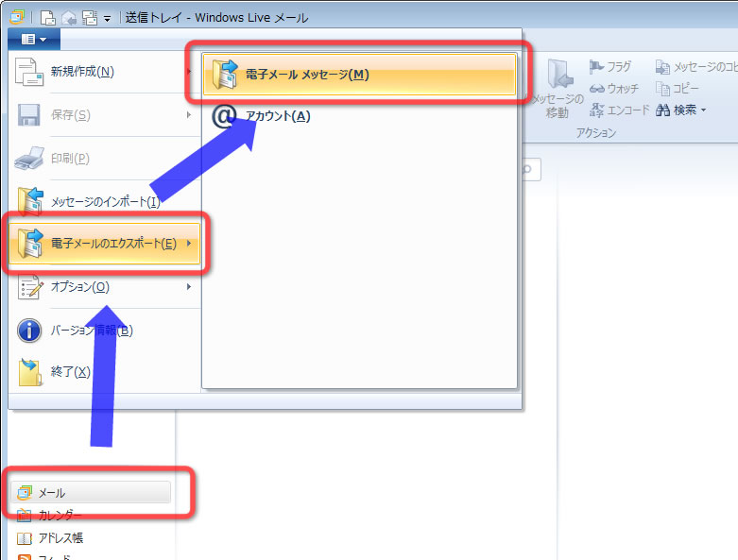Image resolution: width=738 pixels, height=560 pixels.
Task: Select 電子メール メッセージ(M) submenu entry
Action: tap(360, 75)
